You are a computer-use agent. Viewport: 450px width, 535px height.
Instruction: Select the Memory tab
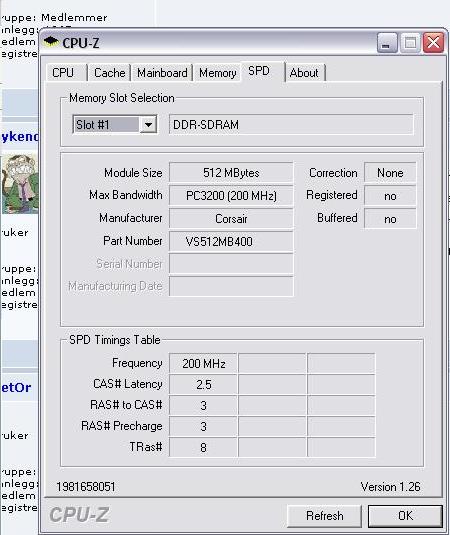218,73
